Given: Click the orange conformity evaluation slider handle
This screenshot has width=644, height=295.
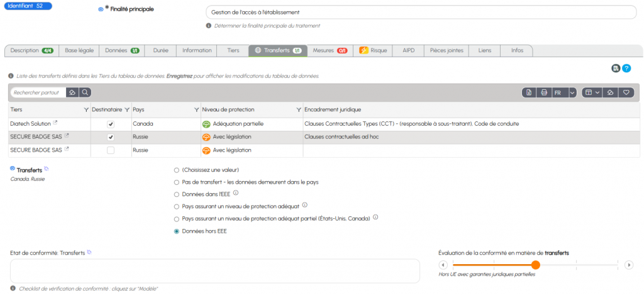Looking at the screenshot, I should [x=535, y=265].
